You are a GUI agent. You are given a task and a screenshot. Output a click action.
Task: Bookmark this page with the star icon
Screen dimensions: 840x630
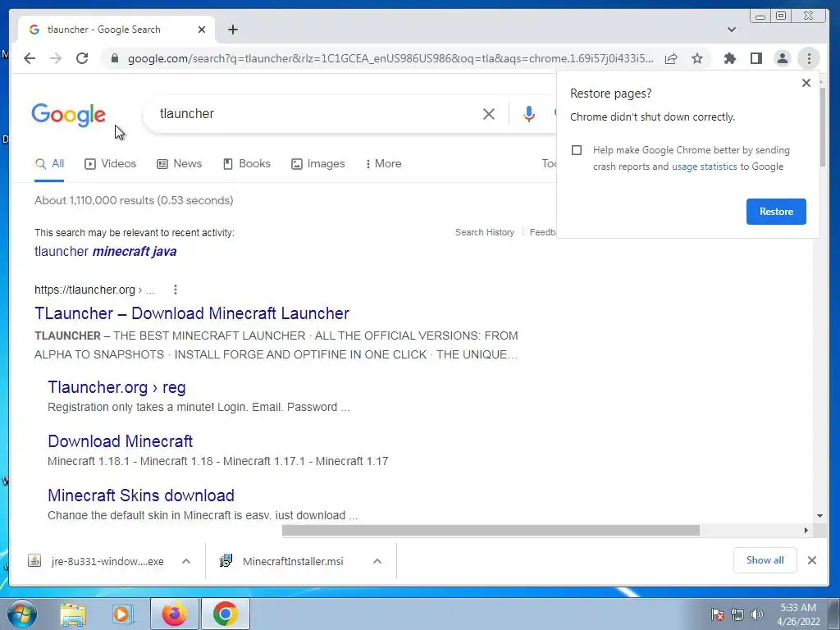[697, 58]
